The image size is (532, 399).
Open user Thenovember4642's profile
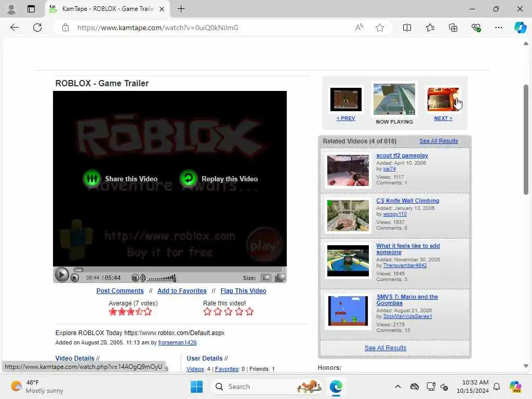[405, 265]
